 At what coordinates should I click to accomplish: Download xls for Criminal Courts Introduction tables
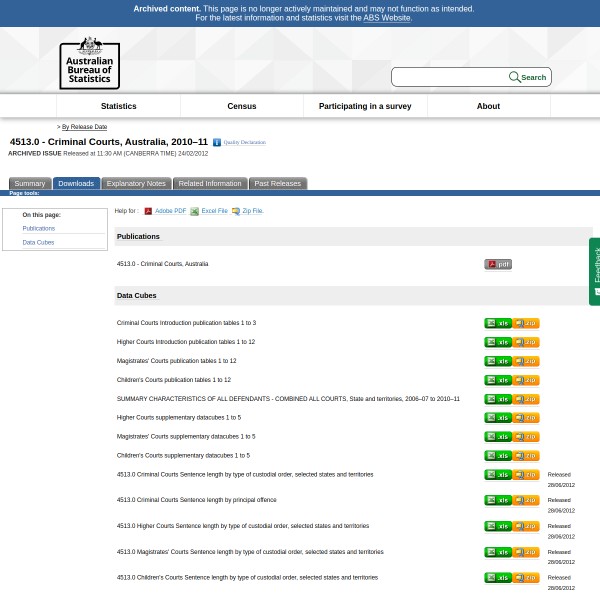[497, 323]
